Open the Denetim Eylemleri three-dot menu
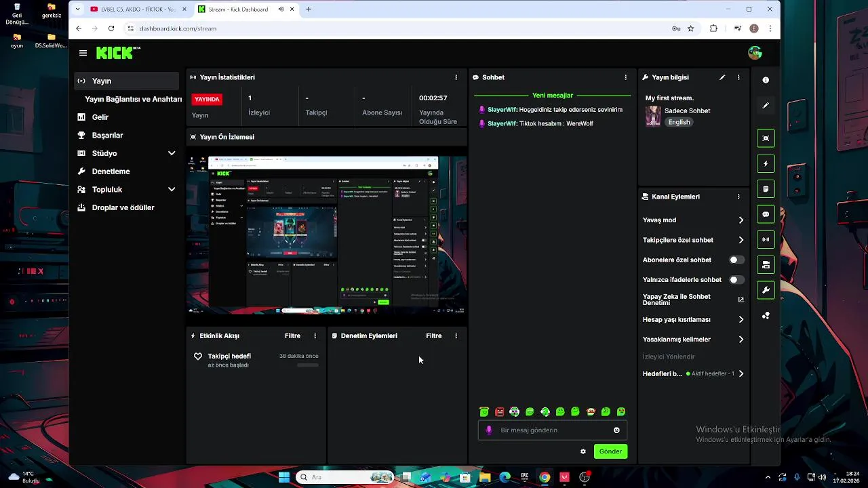 click(x=456, y=335)
